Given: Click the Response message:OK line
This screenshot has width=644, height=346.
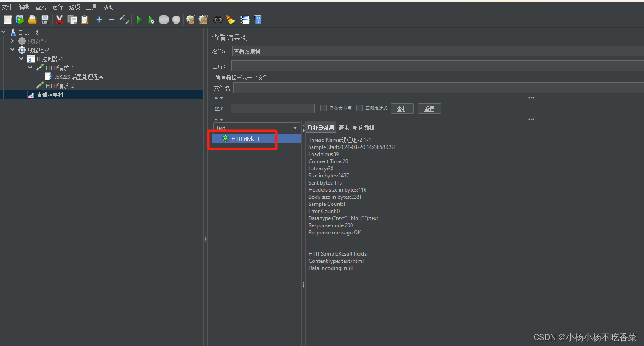Looking at the screenshot, I should (335, 233).
